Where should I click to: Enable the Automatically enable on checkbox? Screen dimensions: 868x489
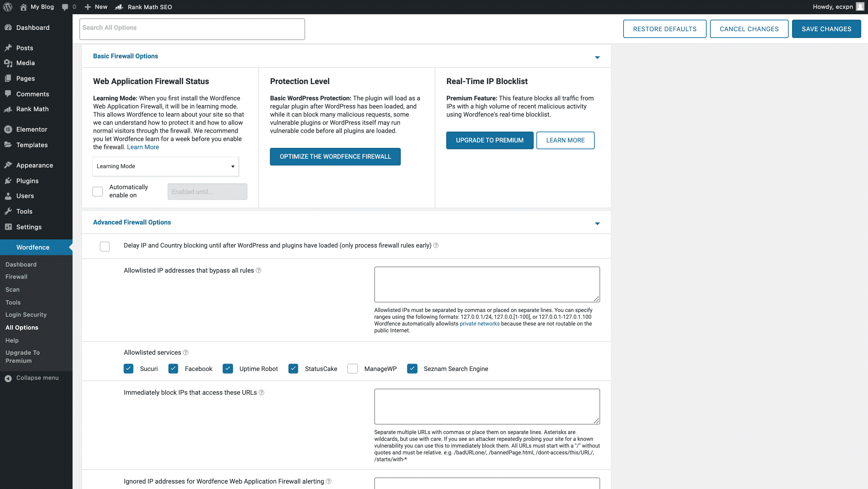pos(98,191)
